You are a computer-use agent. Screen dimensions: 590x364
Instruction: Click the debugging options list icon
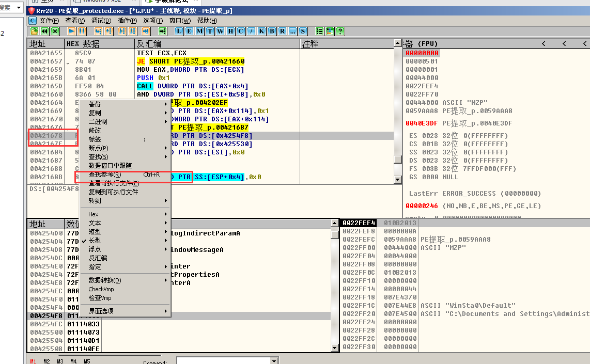(x=319, y=31)
